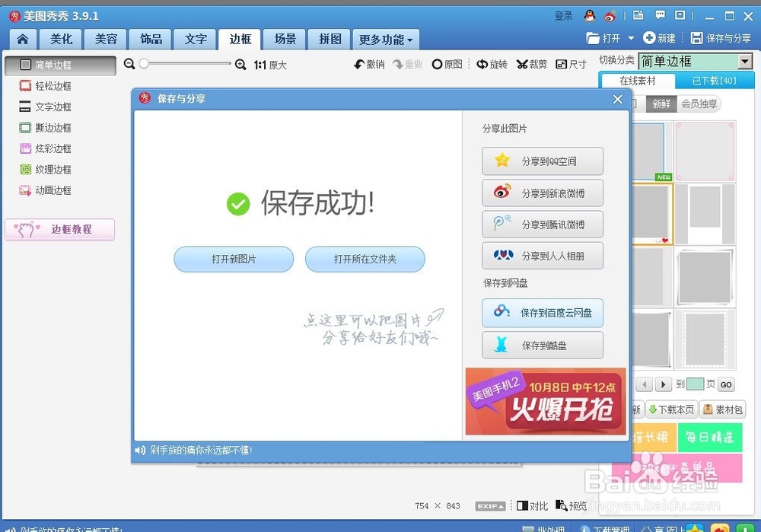Click the 下载本页 button

tap(672, 409)
